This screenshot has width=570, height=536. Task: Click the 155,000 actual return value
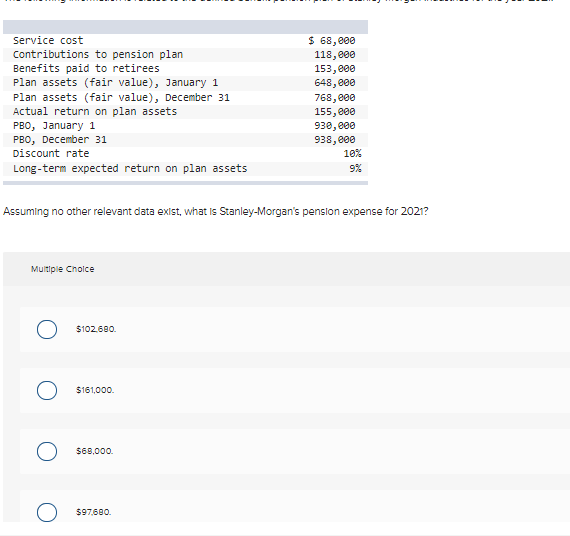pyautogui.click(x=335, y=111)
